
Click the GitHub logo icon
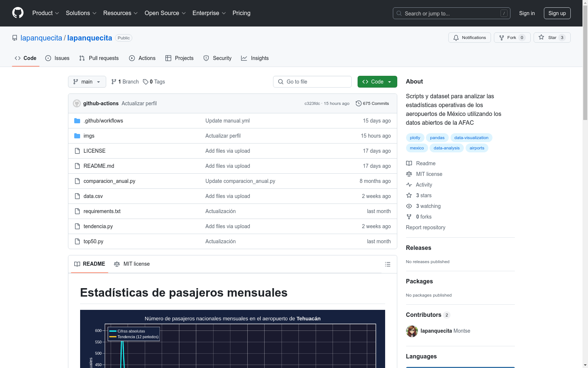(18, 13)
